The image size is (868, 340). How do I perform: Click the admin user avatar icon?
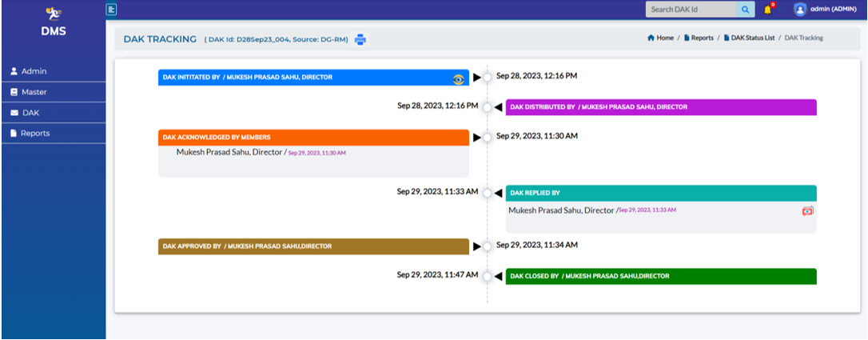[x=799, y=10]
